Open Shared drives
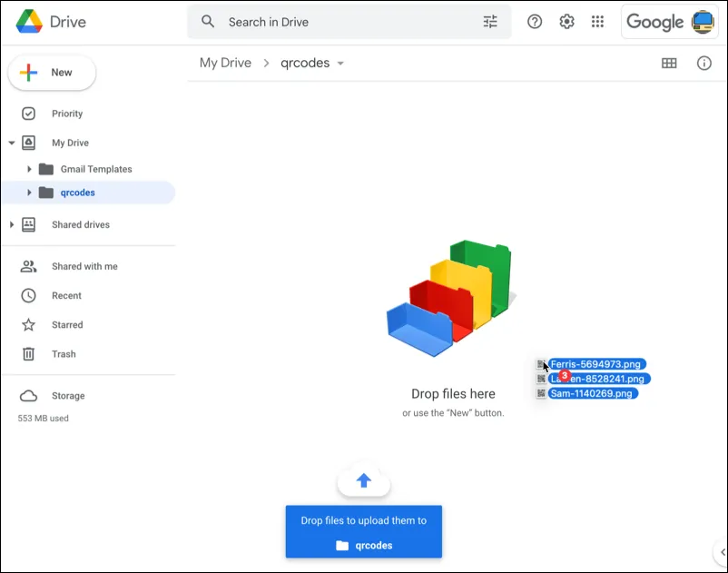Image resolution: width=728 pixels, height=573 pixels. (81, 224)
